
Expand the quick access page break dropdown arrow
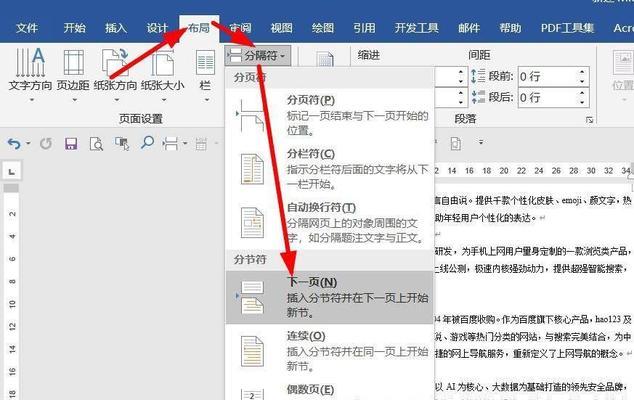point(185,143)
